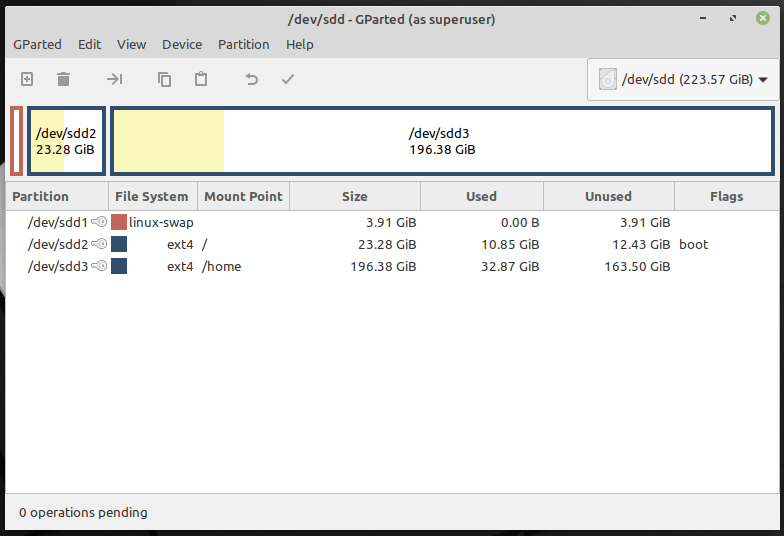Click the key icon beside /dev/sdd2
Screen dimensions: 784x536
click(x=99, y=244)
